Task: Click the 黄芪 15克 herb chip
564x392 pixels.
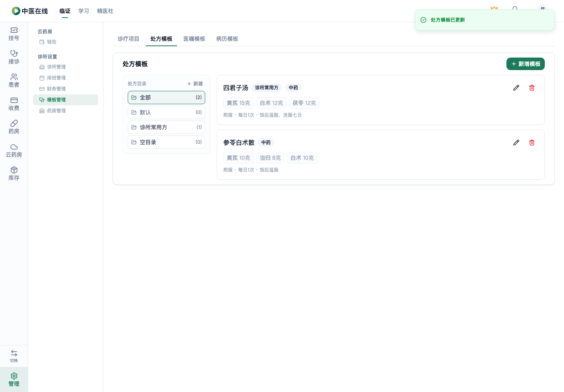Action: 239,103
